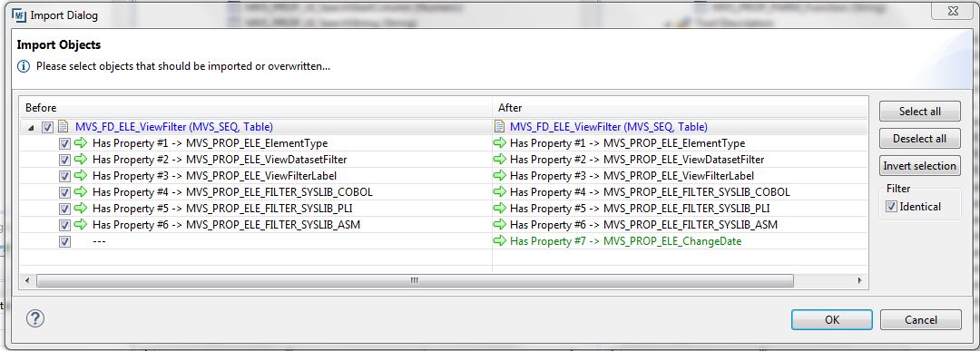
Task: Cancel the import dialog
Action: pos(921,320)
